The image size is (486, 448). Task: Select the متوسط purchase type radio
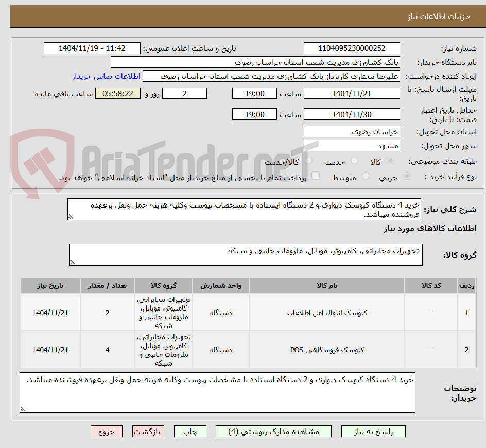tap(366, 176)
